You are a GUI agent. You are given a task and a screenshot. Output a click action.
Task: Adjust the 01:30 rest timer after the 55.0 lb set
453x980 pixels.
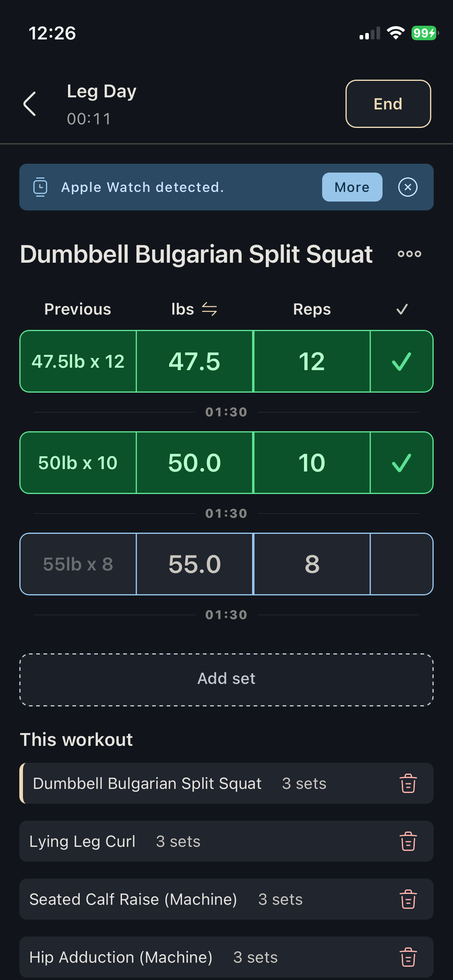[x=226, y=615]
